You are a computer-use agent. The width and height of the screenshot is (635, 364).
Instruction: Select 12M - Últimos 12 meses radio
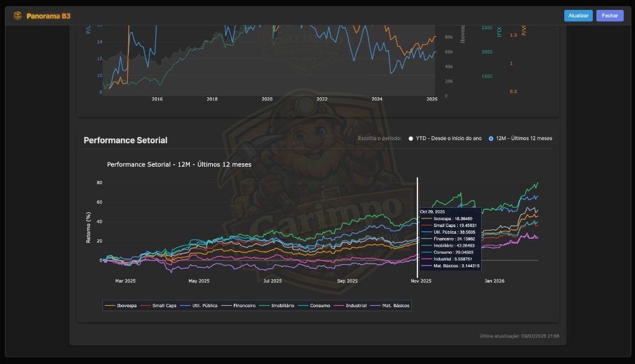[x=491, y=138]
